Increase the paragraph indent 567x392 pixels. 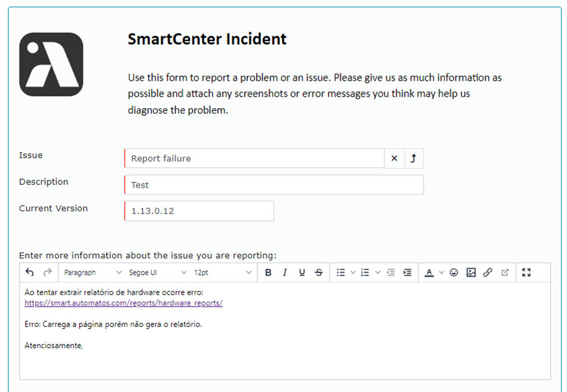408,273
